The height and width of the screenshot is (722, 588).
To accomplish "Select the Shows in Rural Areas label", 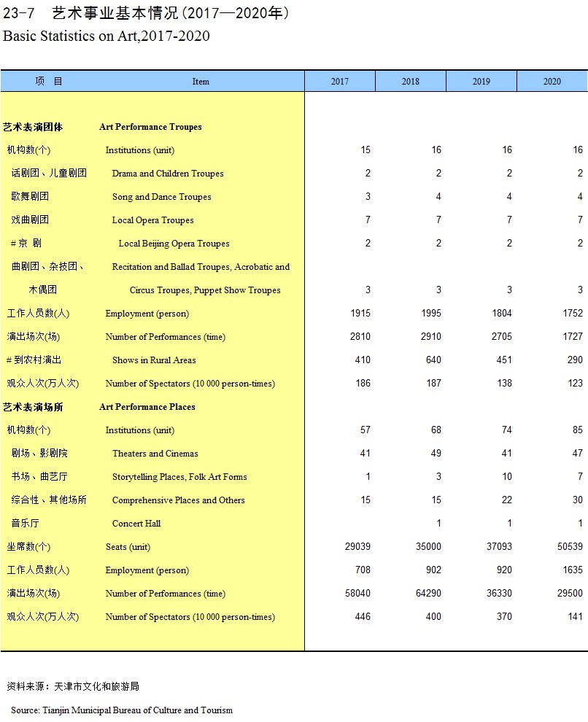I will [154, 360].
